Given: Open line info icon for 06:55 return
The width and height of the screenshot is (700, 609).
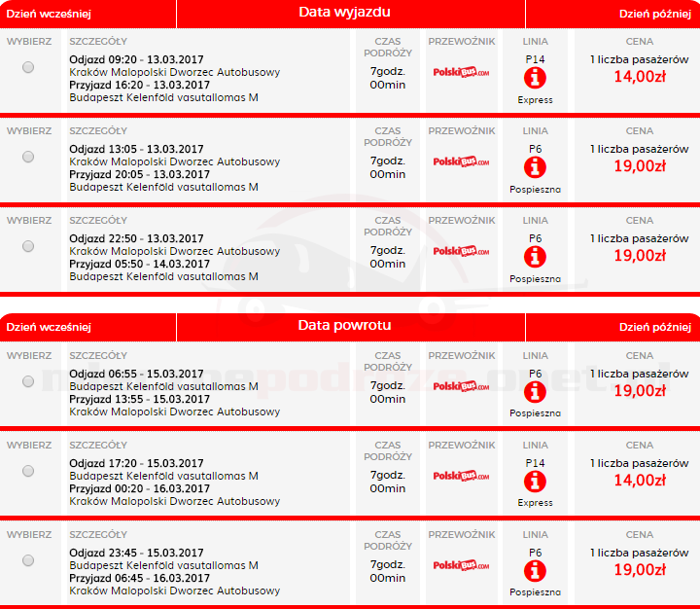Looking at the screenshot, I should click(535, 392).
